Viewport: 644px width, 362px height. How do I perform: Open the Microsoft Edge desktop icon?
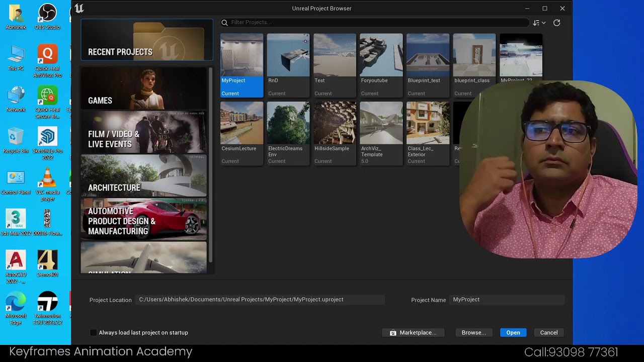click(x=16, y=309)
